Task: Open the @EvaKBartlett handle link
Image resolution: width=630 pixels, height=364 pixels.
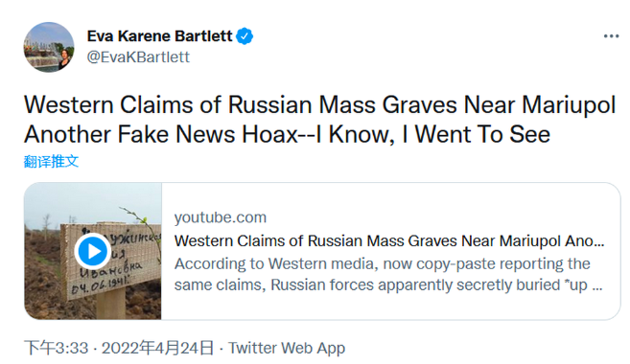Action: 138,57
